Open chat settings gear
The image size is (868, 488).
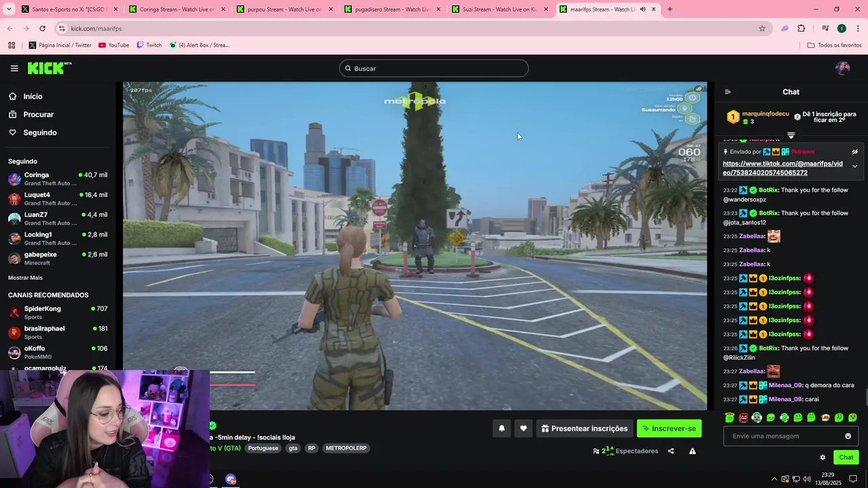tap(823, 457)
